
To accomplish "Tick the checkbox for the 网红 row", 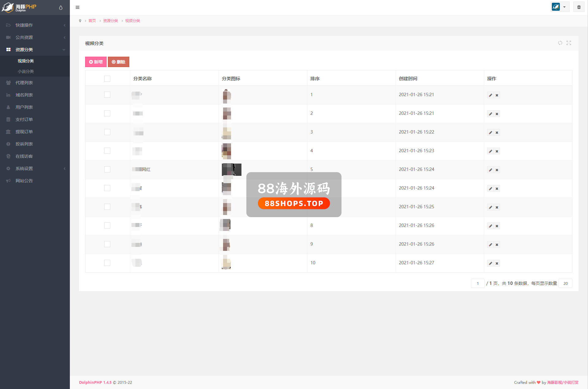I will [x=107, y=169].
